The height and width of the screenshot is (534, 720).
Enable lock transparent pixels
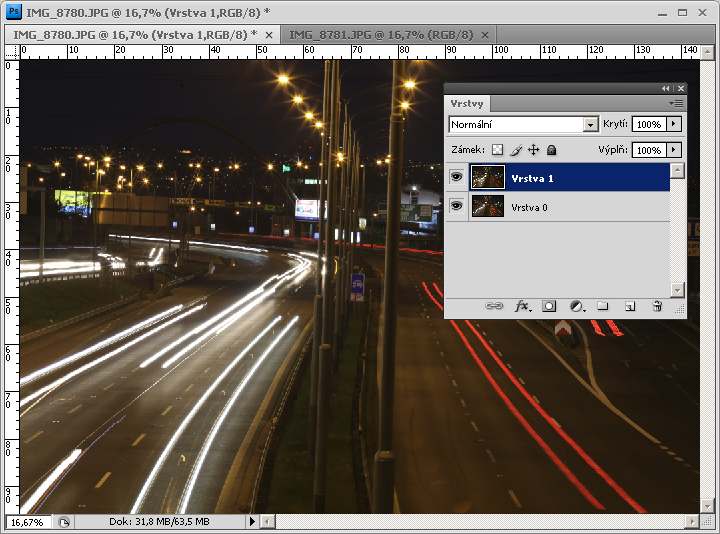pos(497,150)
